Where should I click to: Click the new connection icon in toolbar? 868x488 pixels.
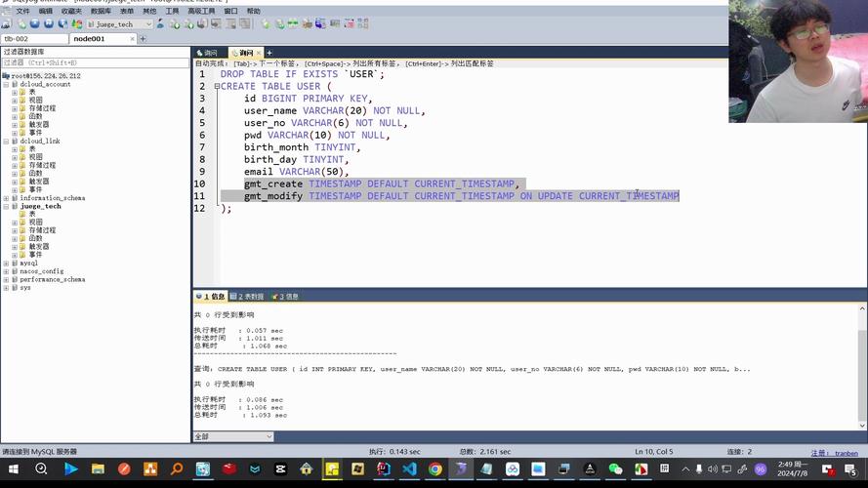click(x=6, y=24)
